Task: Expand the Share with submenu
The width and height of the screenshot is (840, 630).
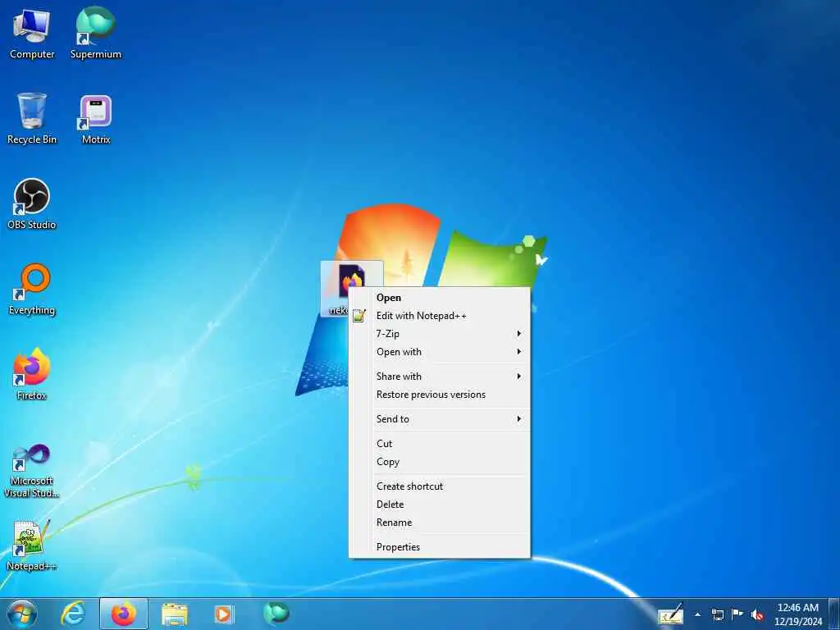Action: [x=440, y=377]
